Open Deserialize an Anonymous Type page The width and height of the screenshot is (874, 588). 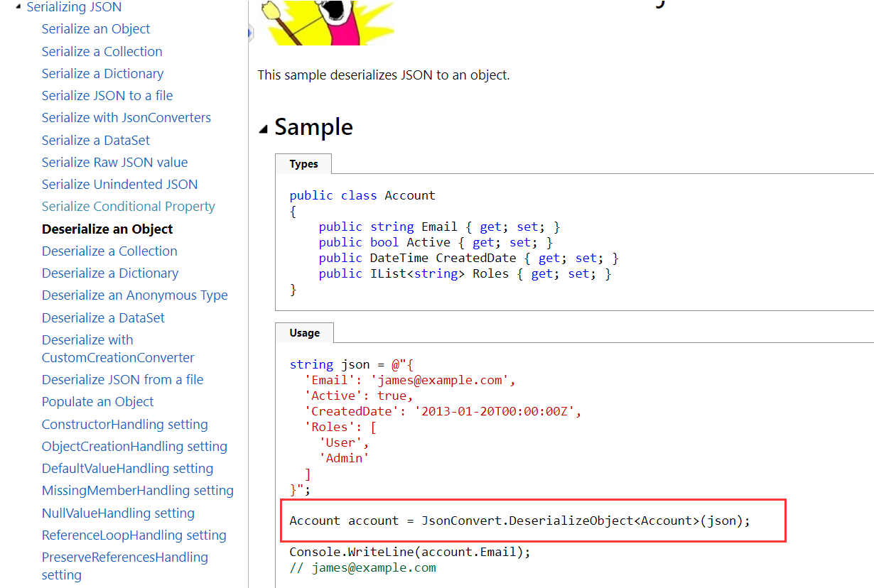coord(134,295)
